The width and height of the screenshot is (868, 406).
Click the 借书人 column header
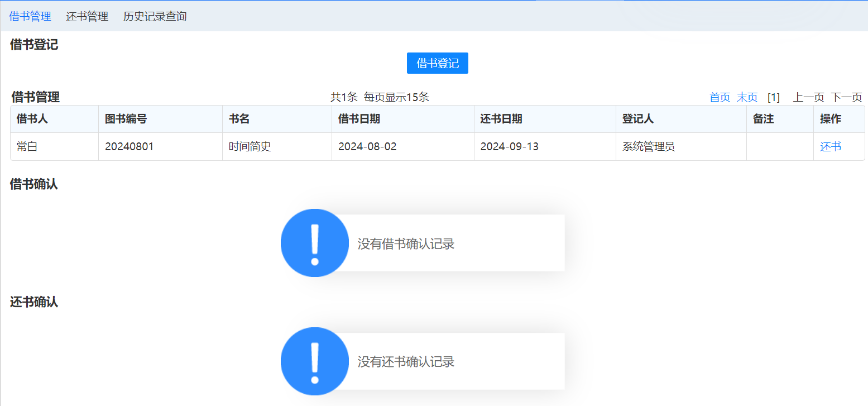pyautogui.click(x=32, y=119)
